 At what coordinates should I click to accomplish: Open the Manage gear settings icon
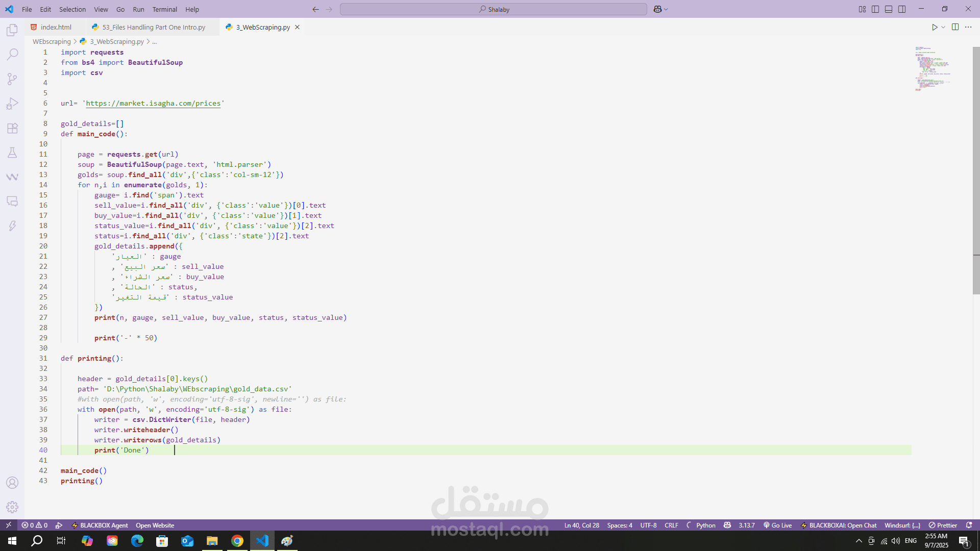point(12,507)
